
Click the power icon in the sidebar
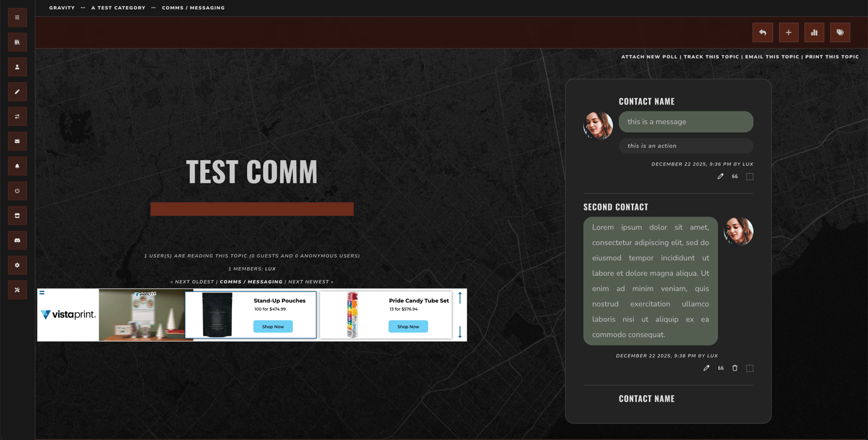(x=17, y=191)
